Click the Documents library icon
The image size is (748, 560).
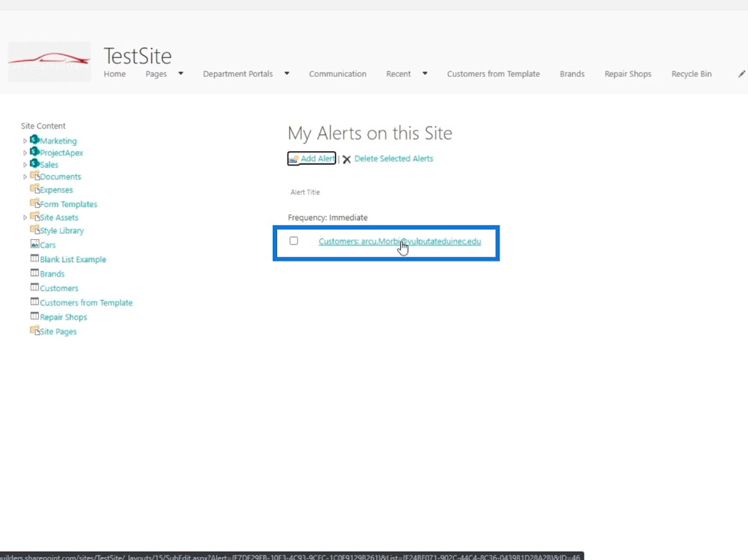click(x=34, y=176)
